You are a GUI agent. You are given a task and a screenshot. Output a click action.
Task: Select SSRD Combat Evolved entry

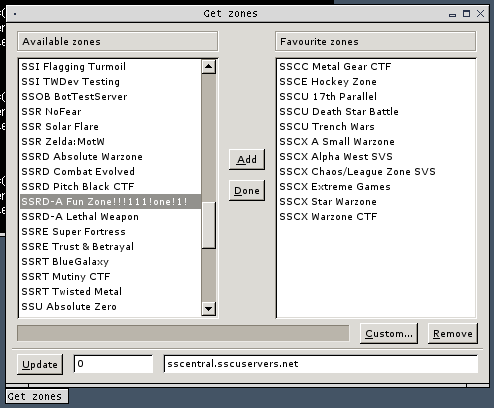click(x=111, y=172)
